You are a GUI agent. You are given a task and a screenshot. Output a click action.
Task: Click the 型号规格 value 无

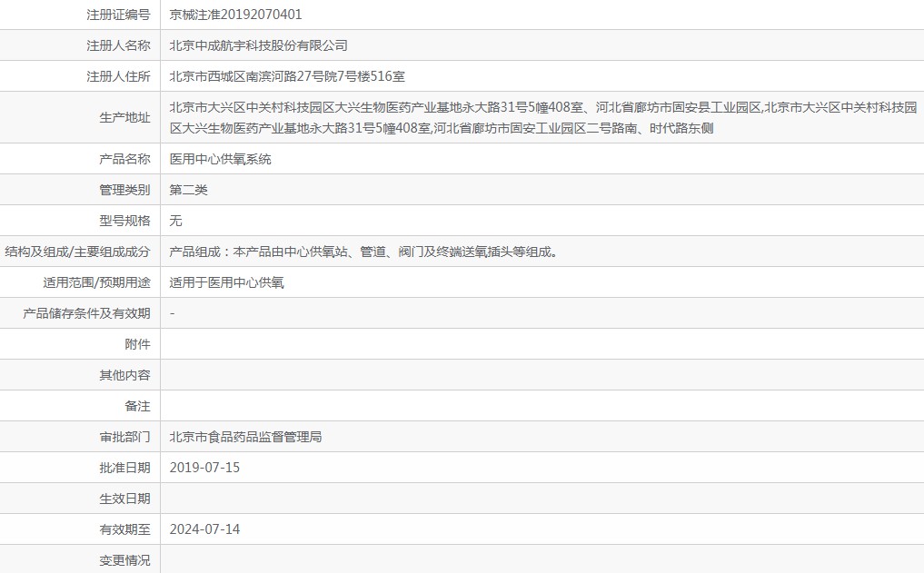coord(176,221)
